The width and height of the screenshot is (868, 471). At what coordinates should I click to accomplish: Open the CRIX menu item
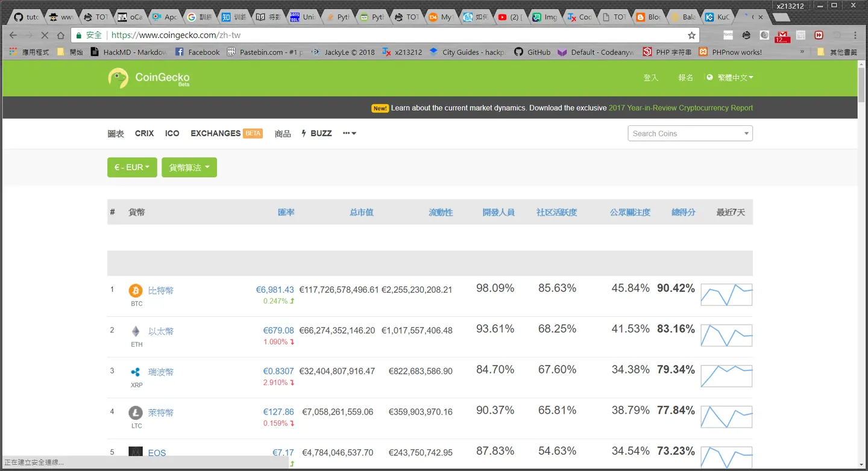(145, 133)
